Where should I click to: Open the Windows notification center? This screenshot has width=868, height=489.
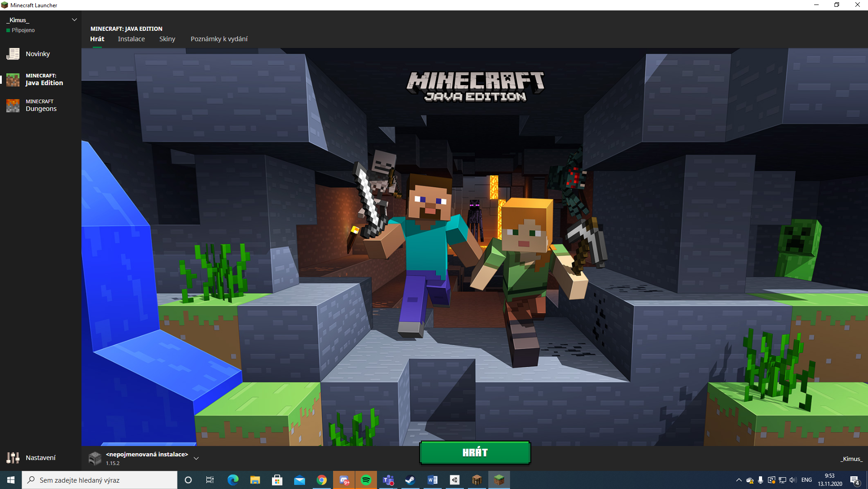[x=854, y=480]
